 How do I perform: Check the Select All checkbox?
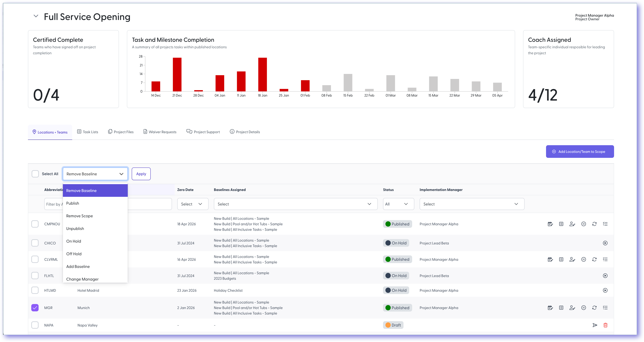point(35,174)
